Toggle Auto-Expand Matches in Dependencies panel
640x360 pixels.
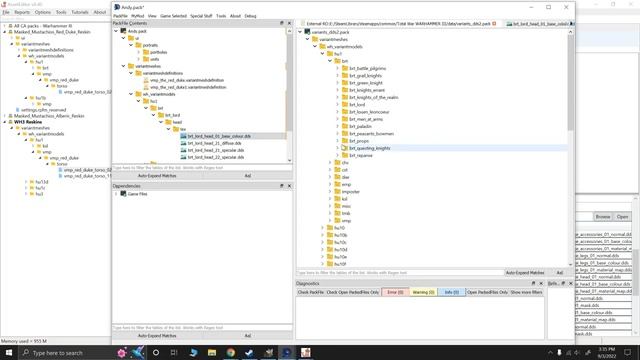157,336
